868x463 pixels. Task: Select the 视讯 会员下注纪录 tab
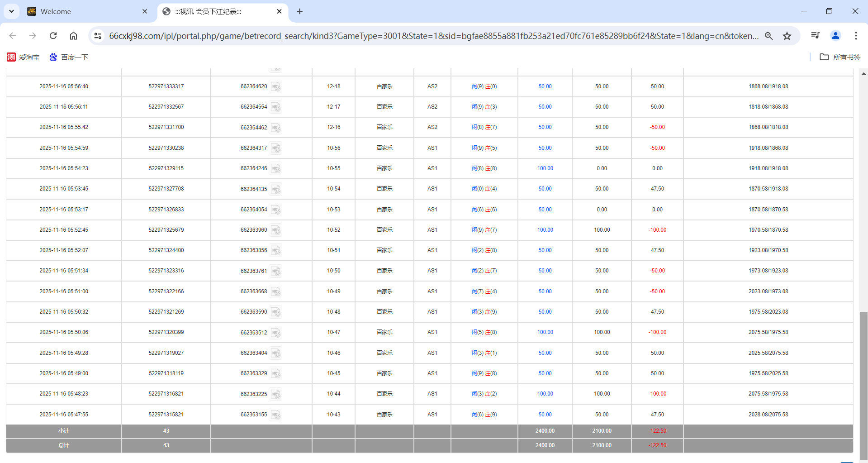coord(217,11)
